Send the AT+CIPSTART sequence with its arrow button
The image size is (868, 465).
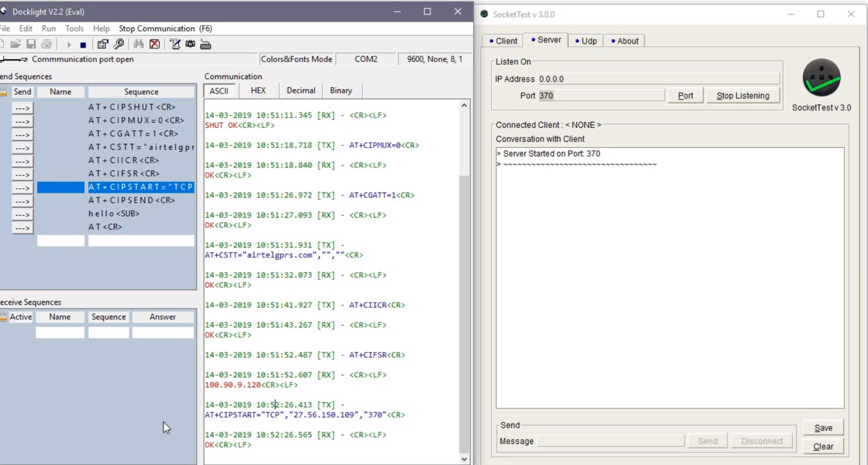coord(22,188)
